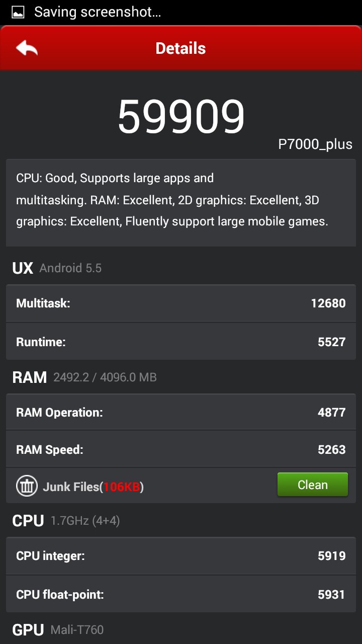The width and height of the screenshot is (362, 644).
Task: Tap the trash can icon next to Junk Files
Action: 26,485
